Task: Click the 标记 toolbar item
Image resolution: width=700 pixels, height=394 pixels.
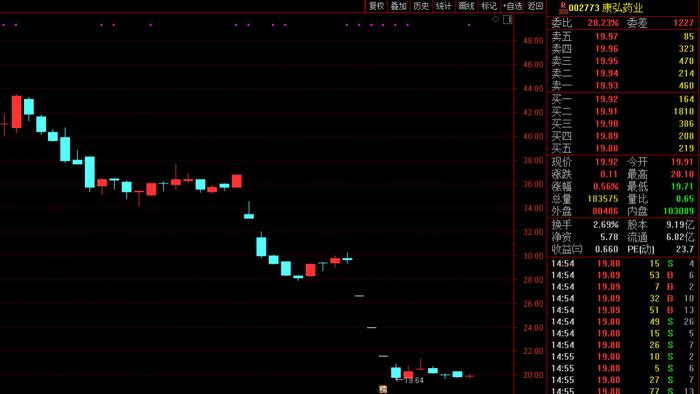Action: pos(489,6)
